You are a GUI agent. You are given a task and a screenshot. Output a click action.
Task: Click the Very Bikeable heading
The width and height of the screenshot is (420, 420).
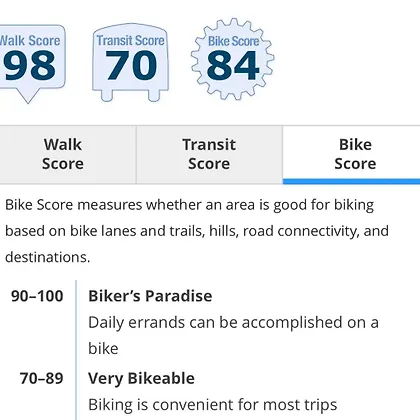(141, 378)
